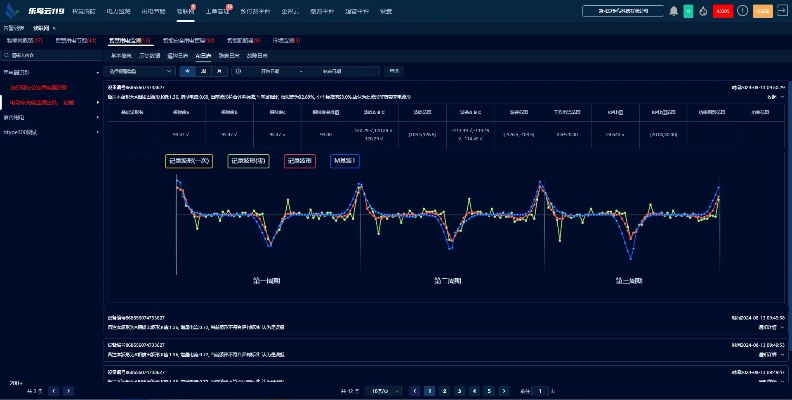This screenshot has width=792, height=400.
Task: Click the orange status badge in header
Action: point(761,11)
